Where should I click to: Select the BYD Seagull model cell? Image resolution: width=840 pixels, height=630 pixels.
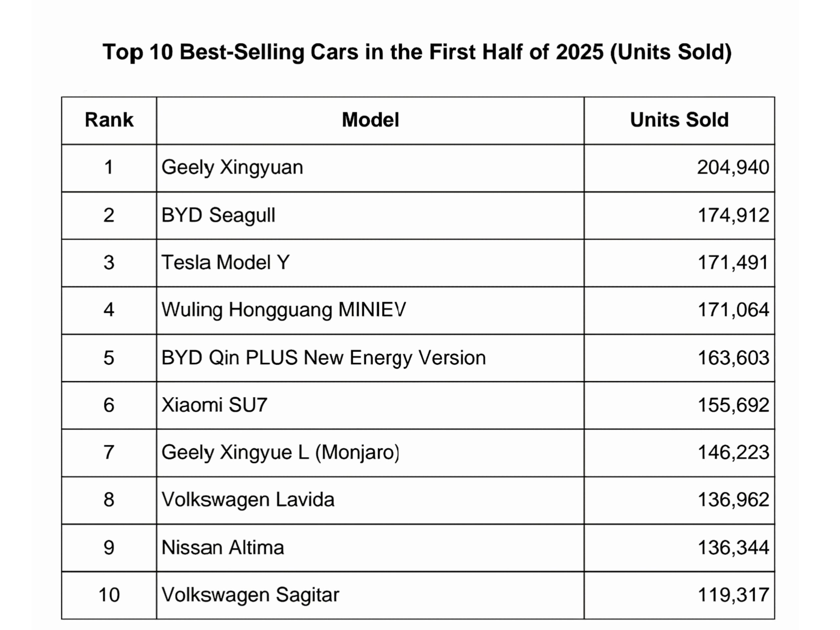[218, 215]
